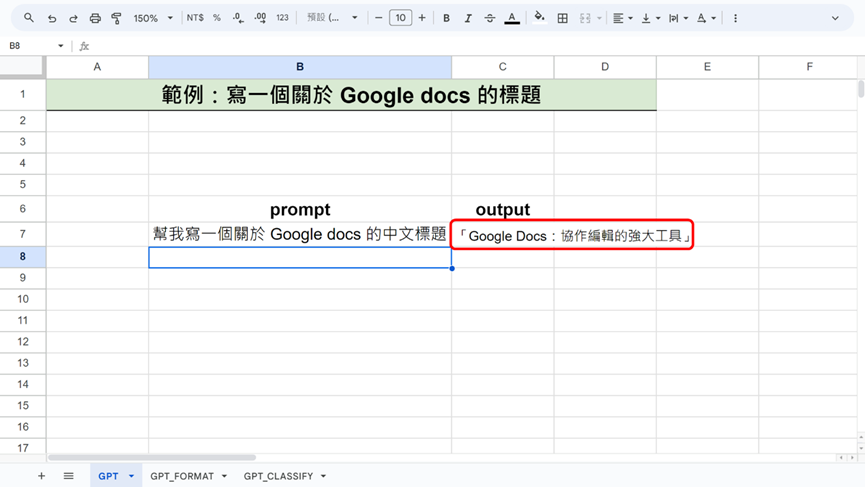Click the select-all corner box

coord(22,67)
